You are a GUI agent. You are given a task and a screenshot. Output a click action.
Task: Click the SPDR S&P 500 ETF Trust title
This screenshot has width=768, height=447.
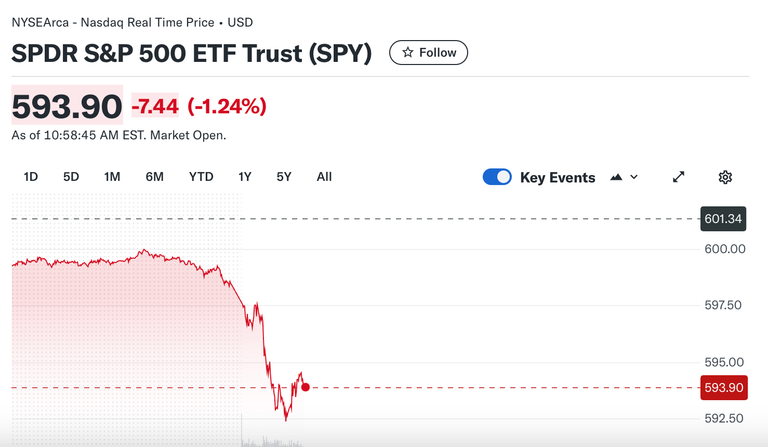coord(191,53)
